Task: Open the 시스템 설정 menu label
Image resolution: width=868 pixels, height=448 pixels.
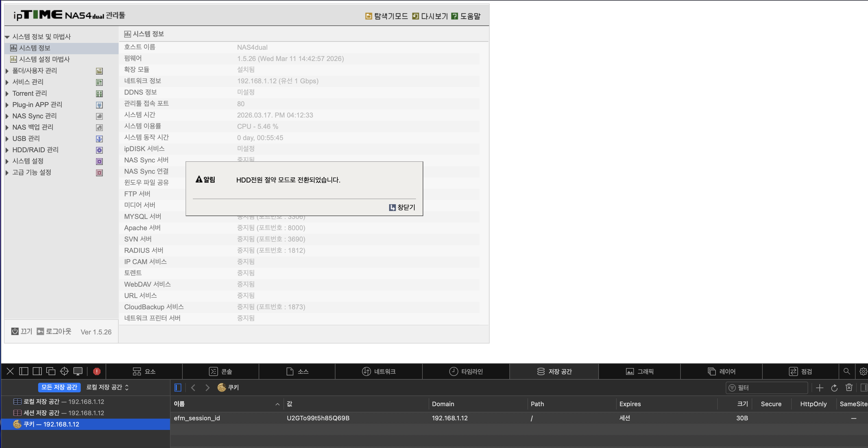Action: 28,161
